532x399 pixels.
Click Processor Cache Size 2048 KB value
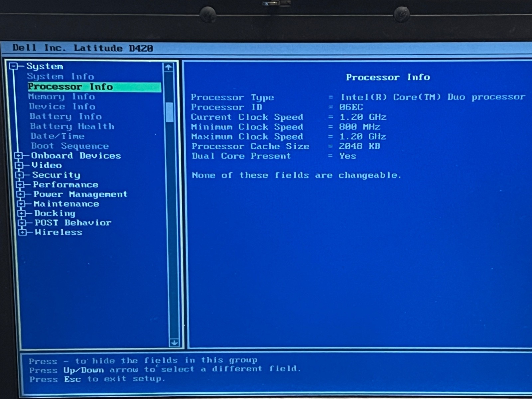(x=359, y=146)
